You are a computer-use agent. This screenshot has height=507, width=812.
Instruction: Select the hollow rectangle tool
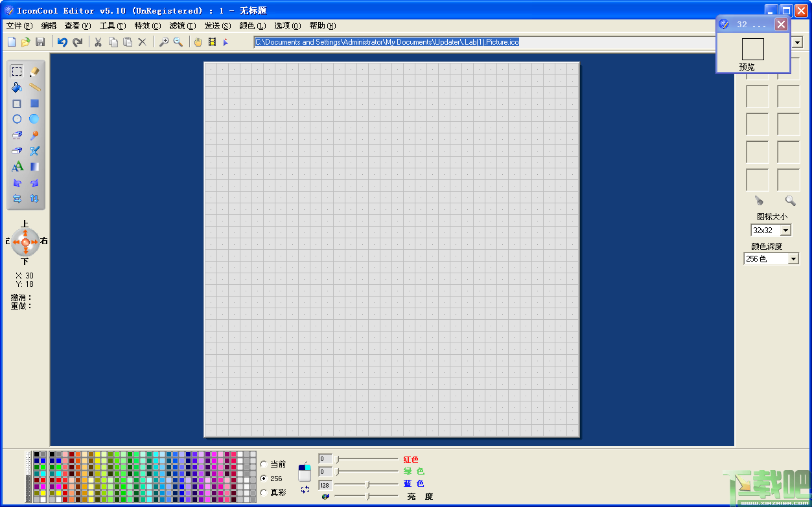click(x=17, y=104)
